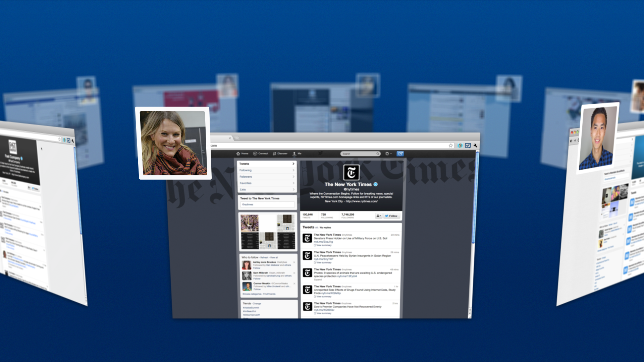Select Favorites in the profile sidebar

pos(246,183)
